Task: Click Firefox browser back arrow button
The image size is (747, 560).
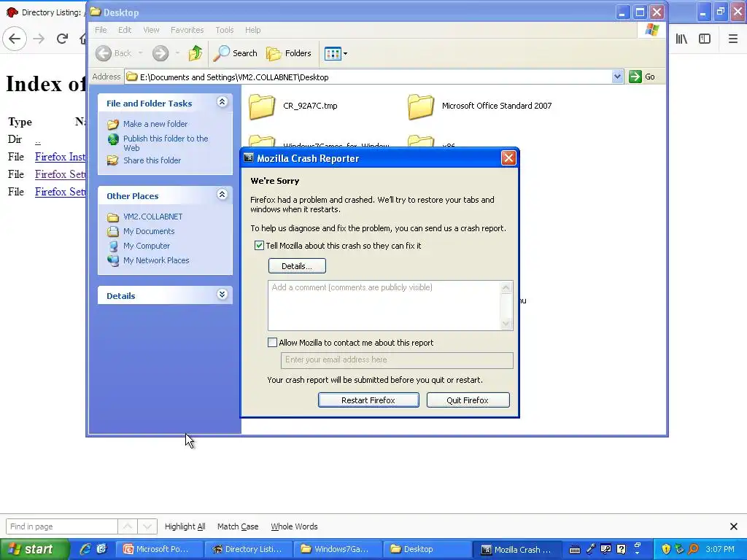Action: coord(15,39)
